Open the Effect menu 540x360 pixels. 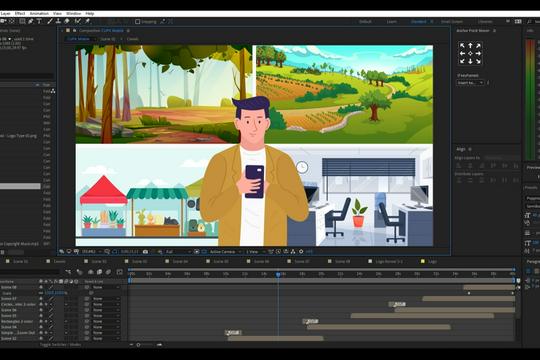tap(20, 13)
